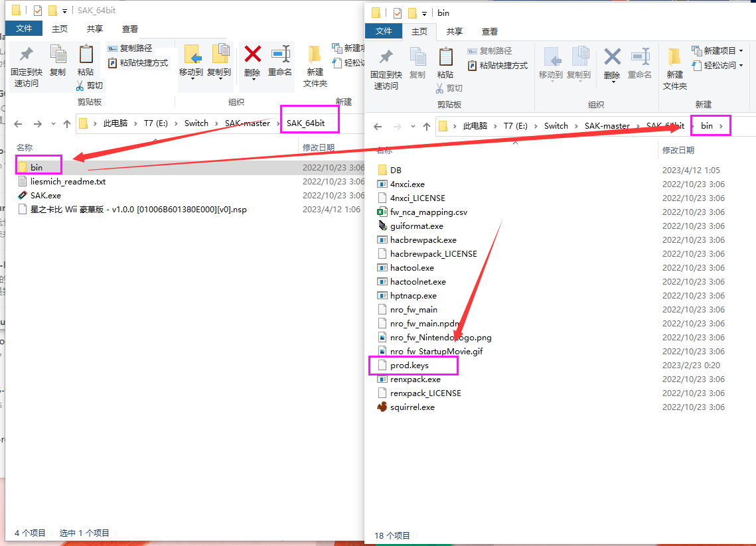Click the Paste icon in right window ribbon
This screenshot has height=546, width=756.
tap(445, 63)
